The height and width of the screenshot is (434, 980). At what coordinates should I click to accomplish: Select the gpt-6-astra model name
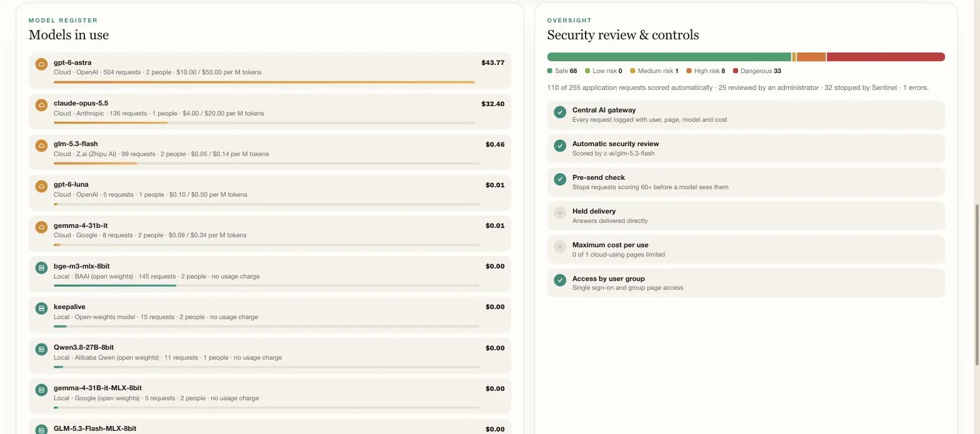pyautogui.click(x=72, y=62)
